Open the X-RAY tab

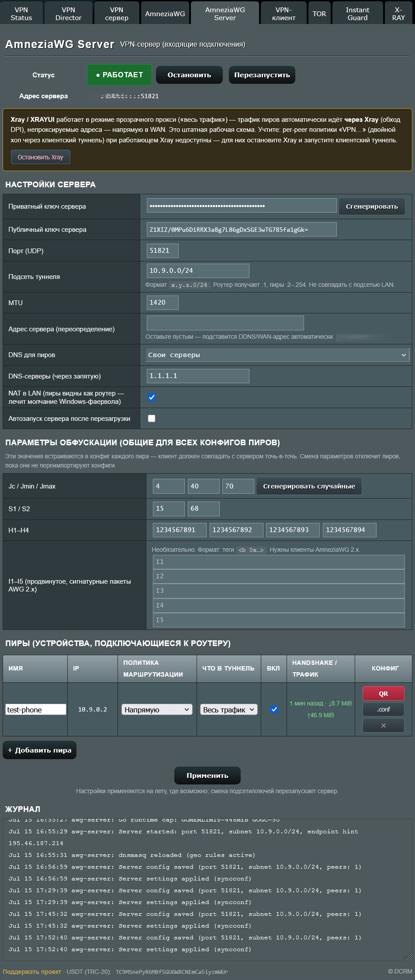pos(398,14)
